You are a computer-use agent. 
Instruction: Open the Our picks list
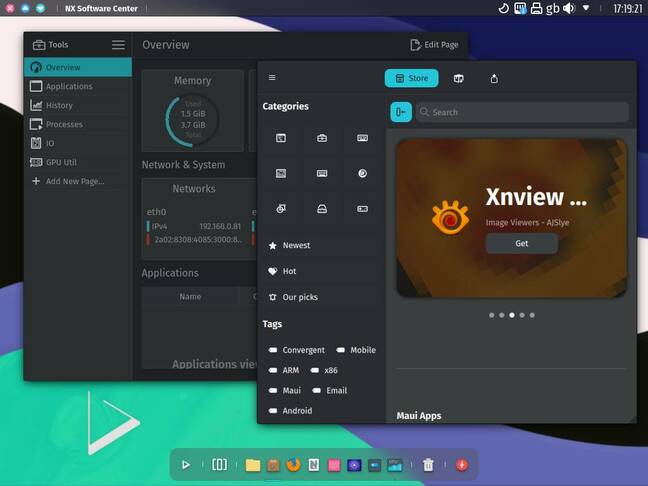point(322,297)
